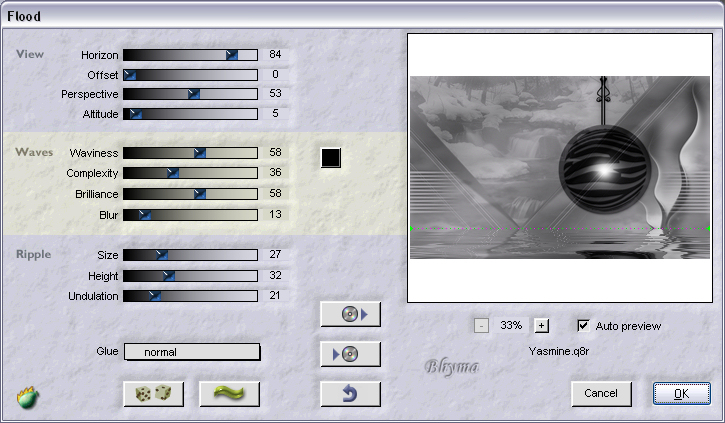Click the Ripple Size value 27
725x423 pixels.
pos(275,254)
